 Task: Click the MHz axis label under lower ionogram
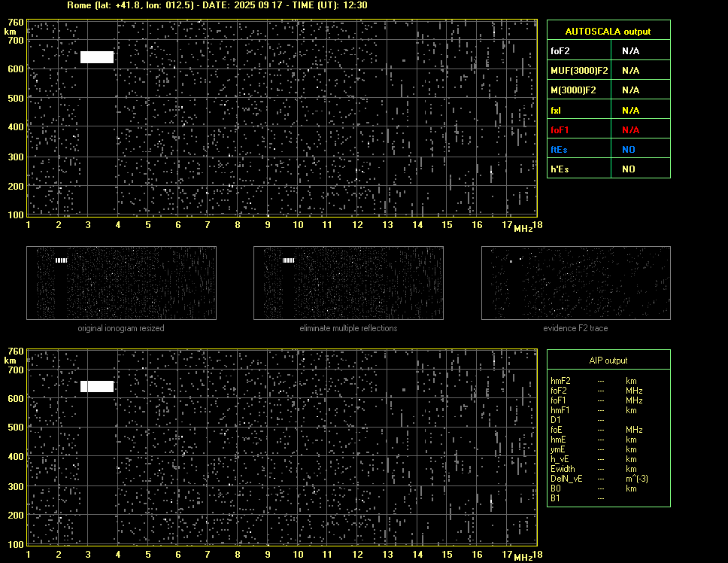point(523,558)
